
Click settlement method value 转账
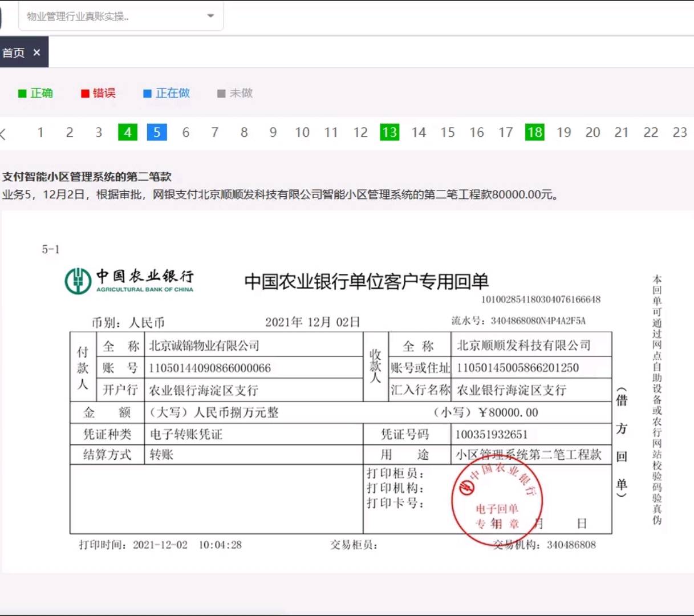point(161,455)
